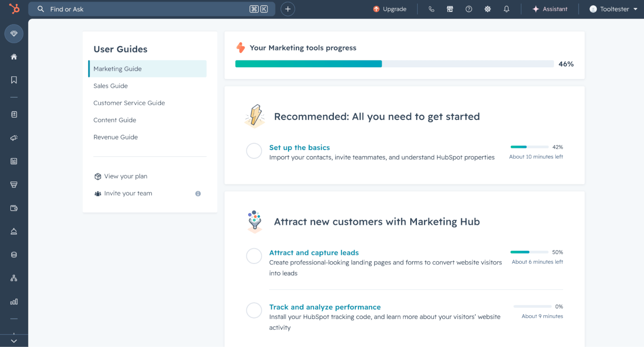Click View your plan
This screenshot has height=347, width=644.
[x=125, y=176]
